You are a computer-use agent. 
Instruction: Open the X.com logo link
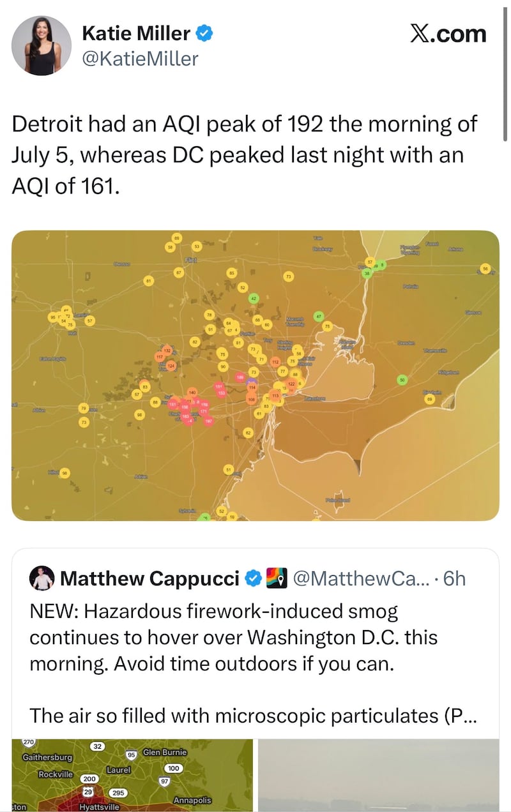pyautogui.click(x=448, y=34)
